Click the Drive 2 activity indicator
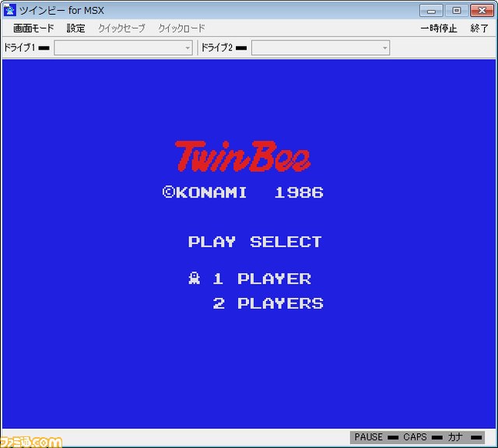Viewport: 498px width, 448px height. pyautogui.click(x=241, y=48)
